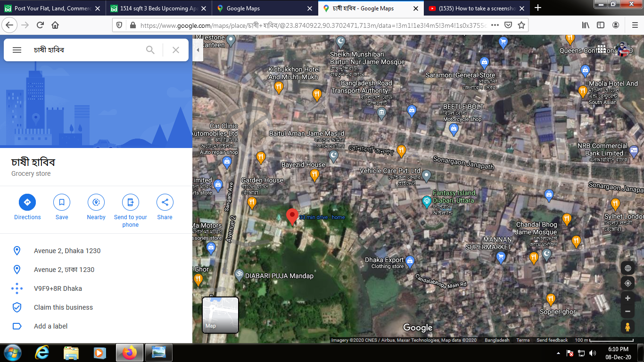Open Windows Explorer from taskbar
Screen dimensions: 644x362
click(x=71, y=353)
